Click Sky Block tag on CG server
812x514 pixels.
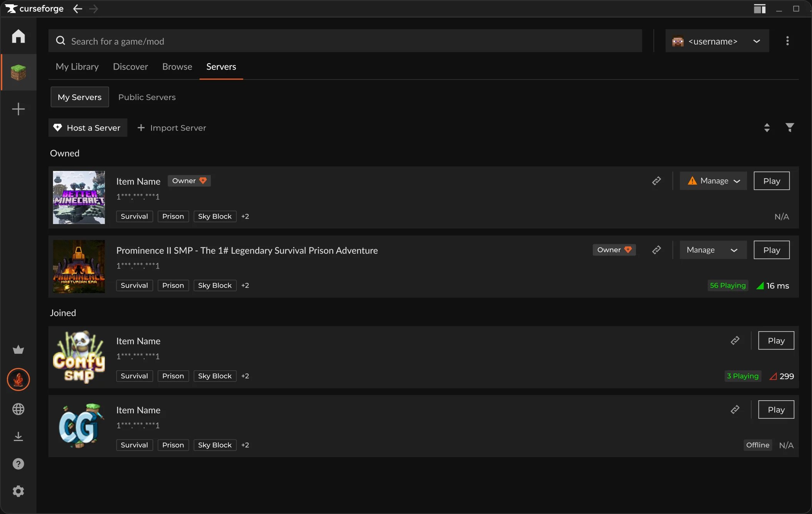click(x=215, y=446)
